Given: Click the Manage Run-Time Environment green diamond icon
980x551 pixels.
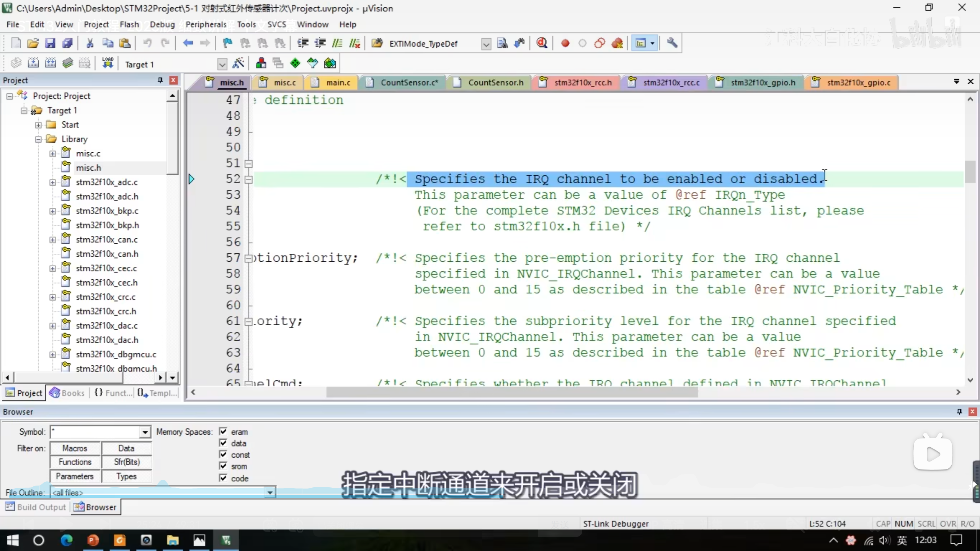Looking at the screenshot, I should (x=295, y=64).
